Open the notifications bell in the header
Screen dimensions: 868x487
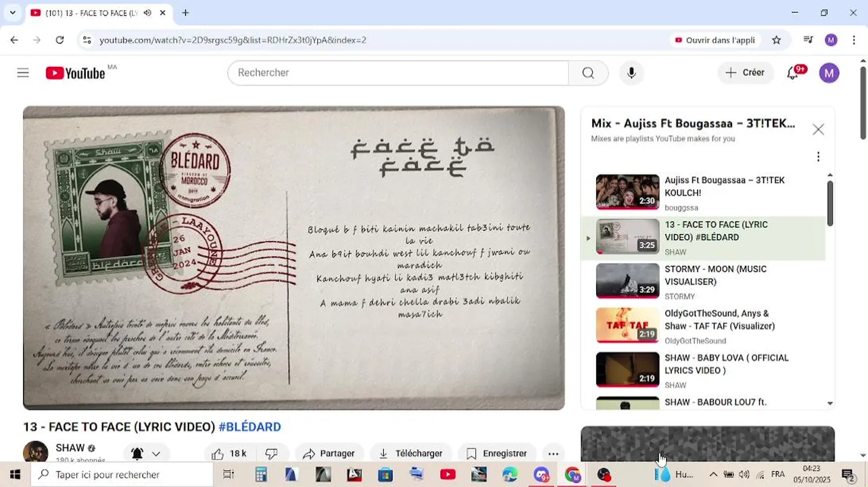(x=793, y=73)
